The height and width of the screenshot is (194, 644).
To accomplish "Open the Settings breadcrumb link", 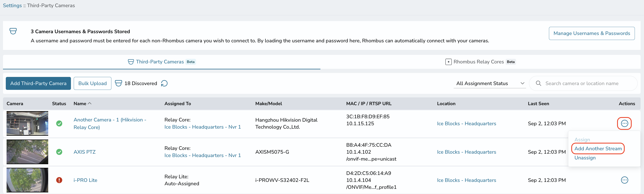I will [12, 6].
